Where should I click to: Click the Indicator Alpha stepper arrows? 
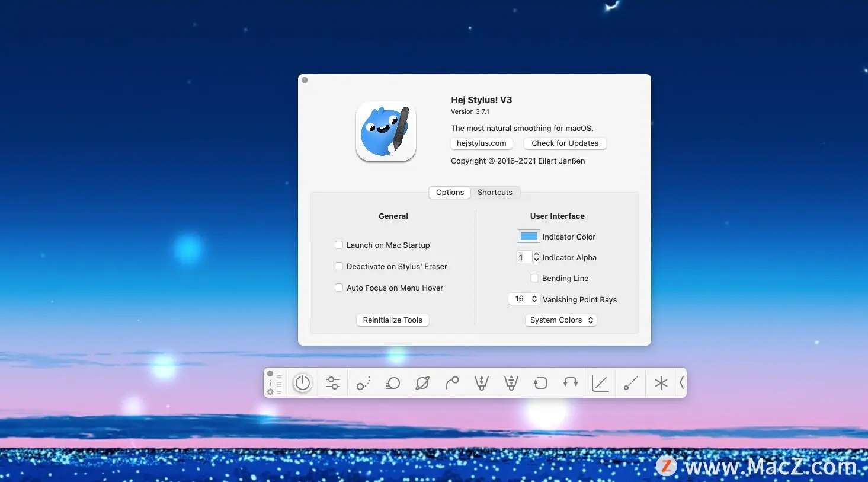pos(536,257)
